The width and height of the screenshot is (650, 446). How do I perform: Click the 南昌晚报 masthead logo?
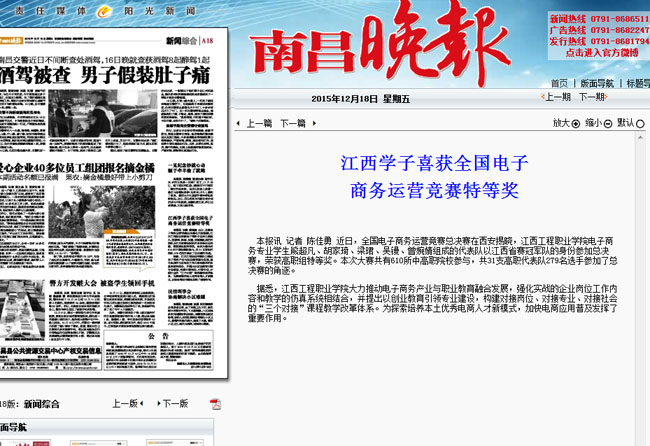(x=379, y=44)
